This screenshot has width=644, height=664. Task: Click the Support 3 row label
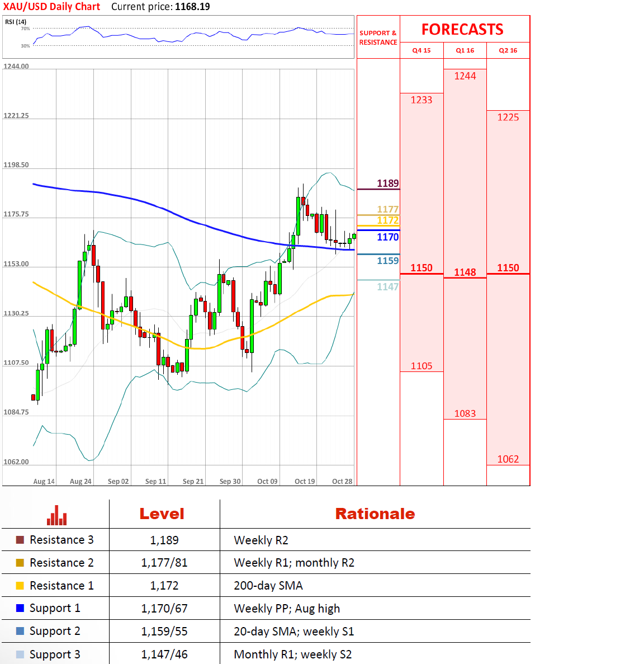click(x=55, y=654)
